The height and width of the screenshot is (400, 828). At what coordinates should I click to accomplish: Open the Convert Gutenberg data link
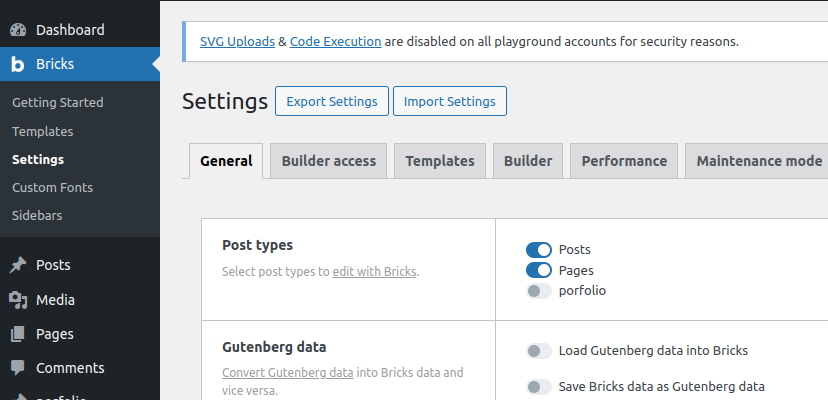[287, 373]
